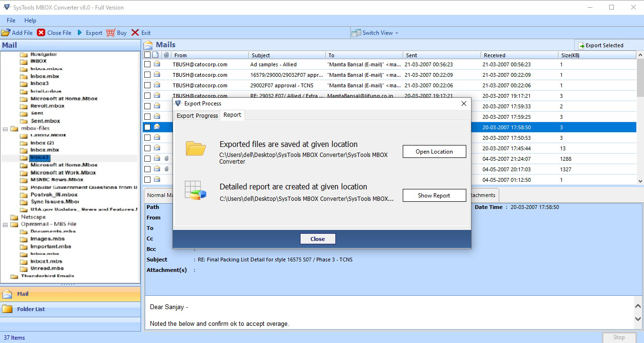The height and width of the screenshot is (343, 644).
Task: Click the Show Report button
Action: tap(434, 196)
